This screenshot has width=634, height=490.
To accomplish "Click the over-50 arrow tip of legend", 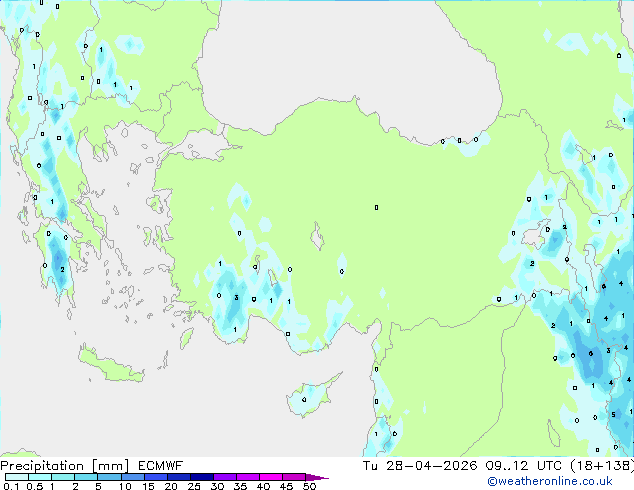I will (317, 477).
